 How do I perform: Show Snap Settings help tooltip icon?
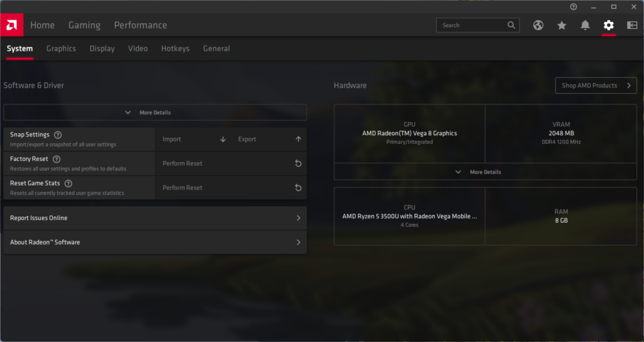coord(58,135)
